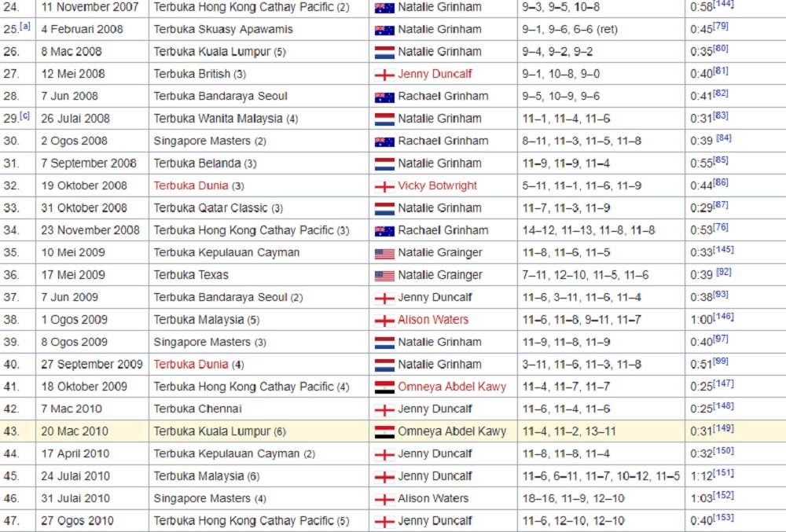Screen dimensions: 786x532
Task: Open citation [151] next to 1:12
Action: click(723, 473)
